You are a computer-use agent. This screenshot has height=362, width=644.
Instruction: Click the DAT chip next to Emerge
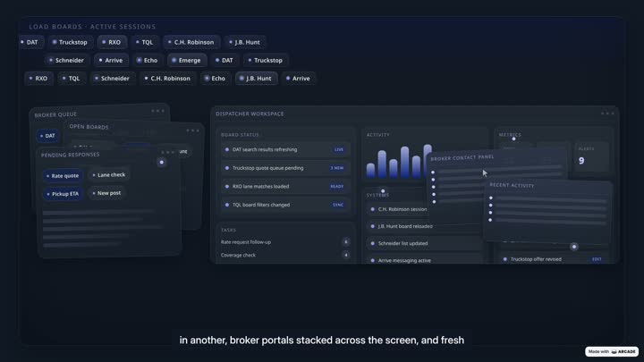coord(225,61)
